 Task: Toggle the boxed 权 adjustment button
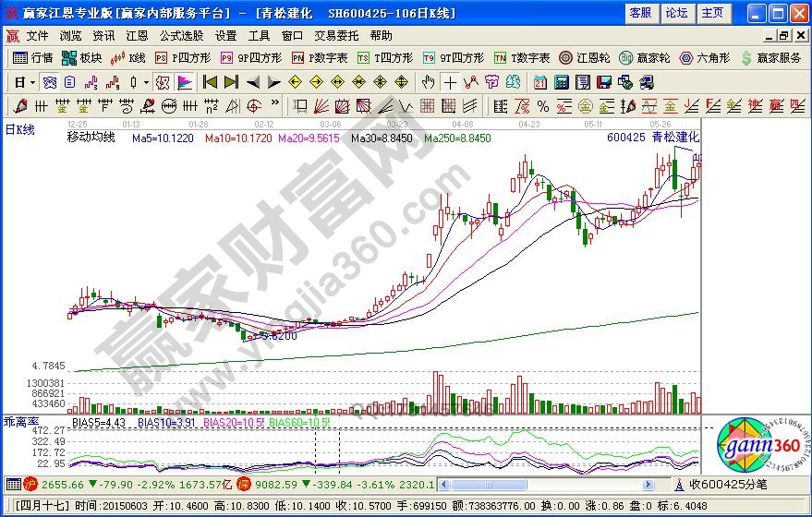pos(163,81)
